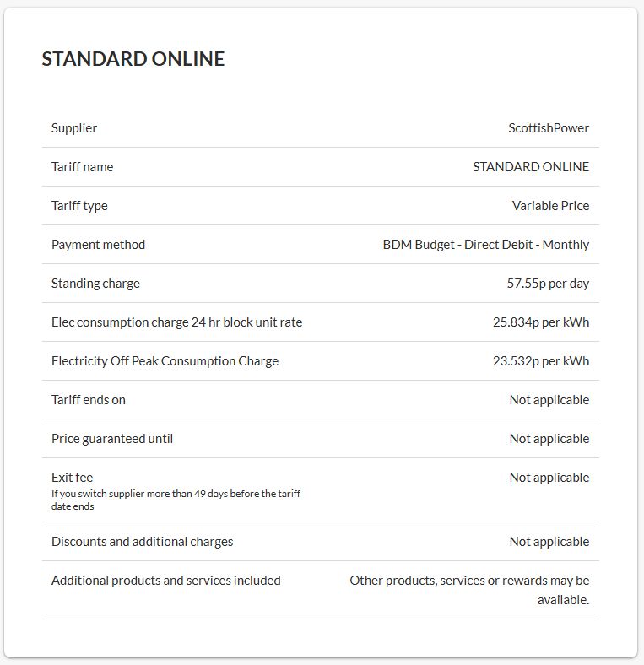Click the Elec consumption charge 24 hr label
The image size is (644, 665).
click(176, 322)
